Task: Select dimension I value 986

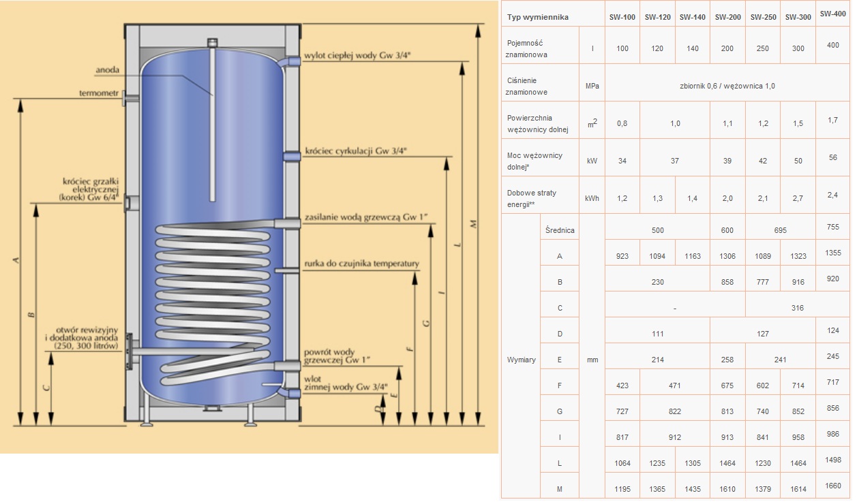Action: tap(833, 434)
